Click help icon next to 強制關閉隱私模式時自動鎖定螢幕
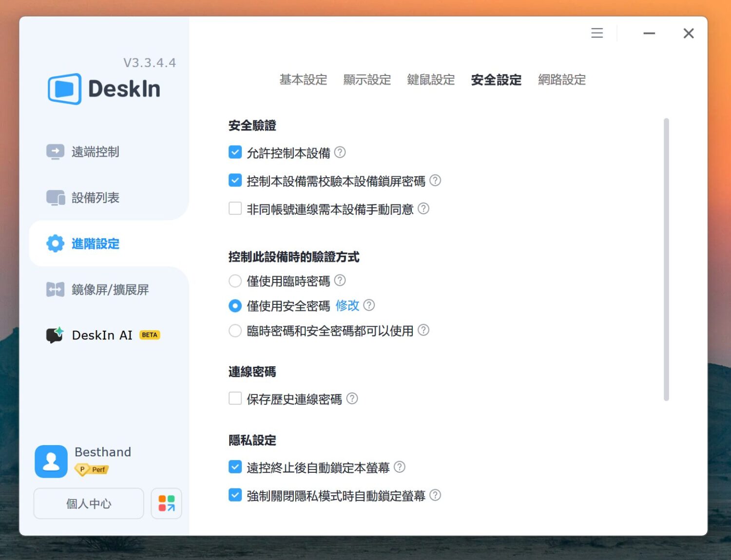Image resolution: width=731 pixels, height=560 pixels. 435,495
